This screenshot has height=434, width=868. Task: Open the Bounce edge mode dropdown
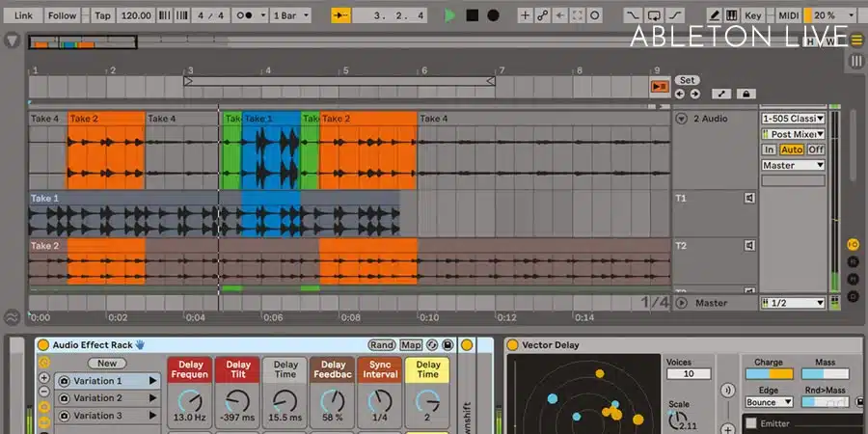coord(769,402)
